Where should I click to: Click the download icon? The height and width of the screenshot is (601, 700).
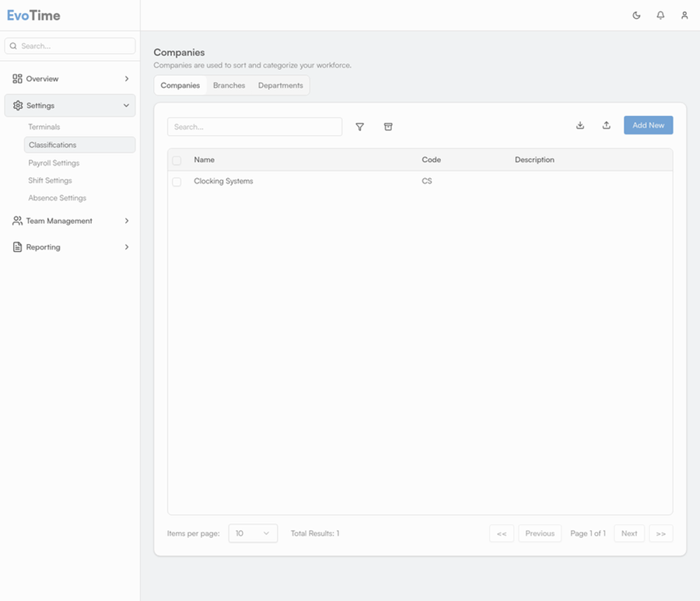point(580,125)
